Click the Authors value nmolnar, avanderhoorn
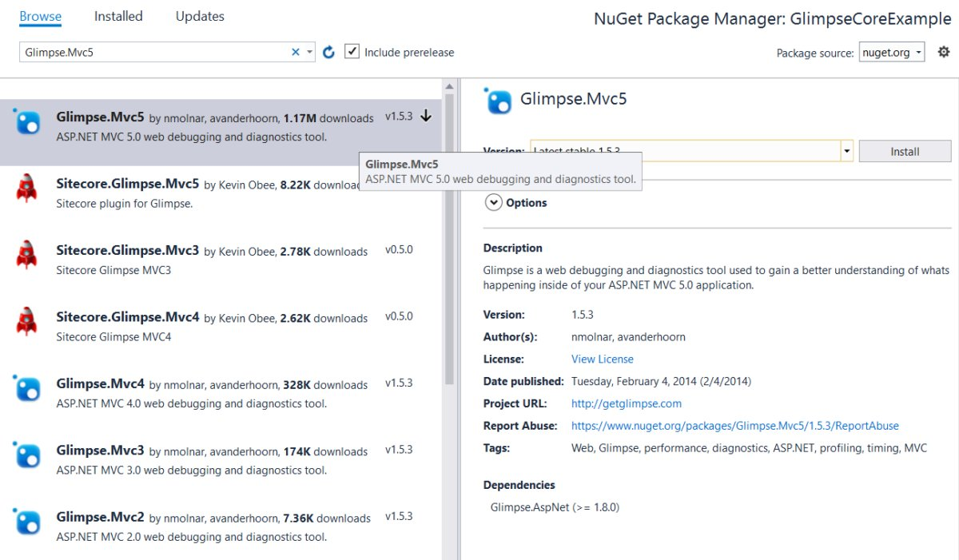 point(628,337)
